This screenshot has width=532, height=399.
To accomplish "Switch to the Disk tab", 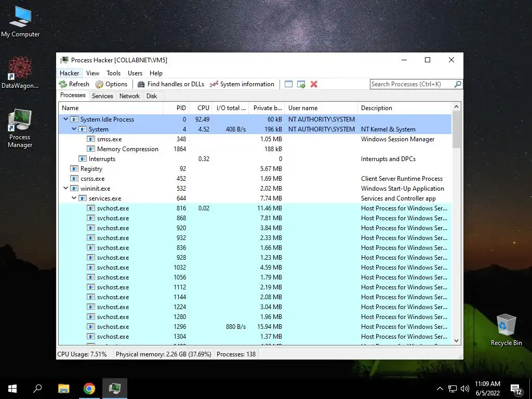I will 152,96.
